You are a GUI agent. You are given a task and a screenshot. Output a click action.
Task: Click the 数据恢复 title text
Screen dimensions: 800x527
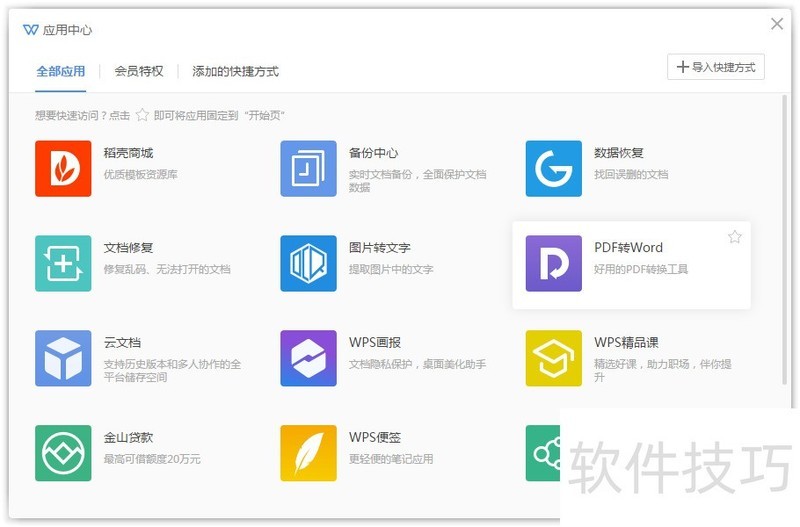click(x=618, y=153)
